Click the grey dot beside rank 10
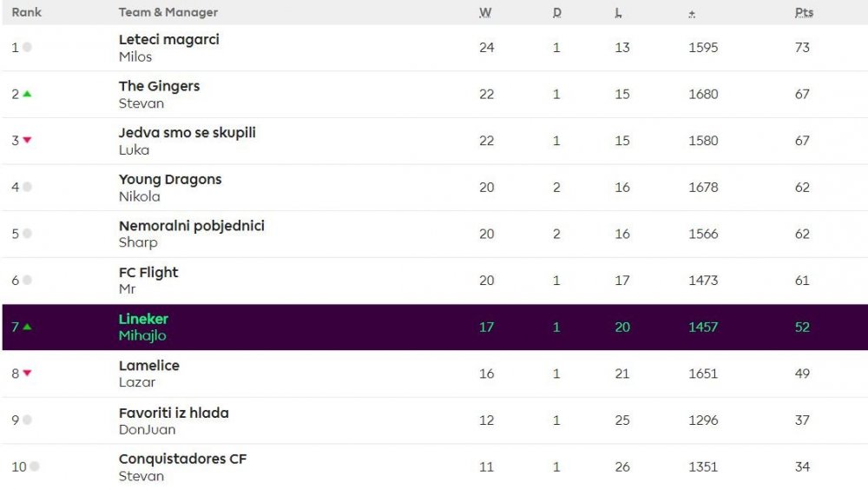Viewport: 868px width, 490px height. tap(34, 467)
